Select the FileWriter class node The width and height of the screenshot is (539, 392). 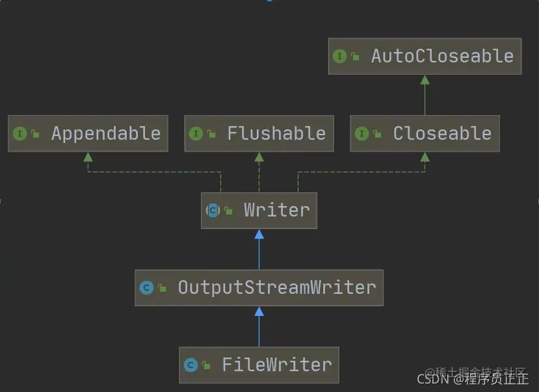[x=259, y=365]
